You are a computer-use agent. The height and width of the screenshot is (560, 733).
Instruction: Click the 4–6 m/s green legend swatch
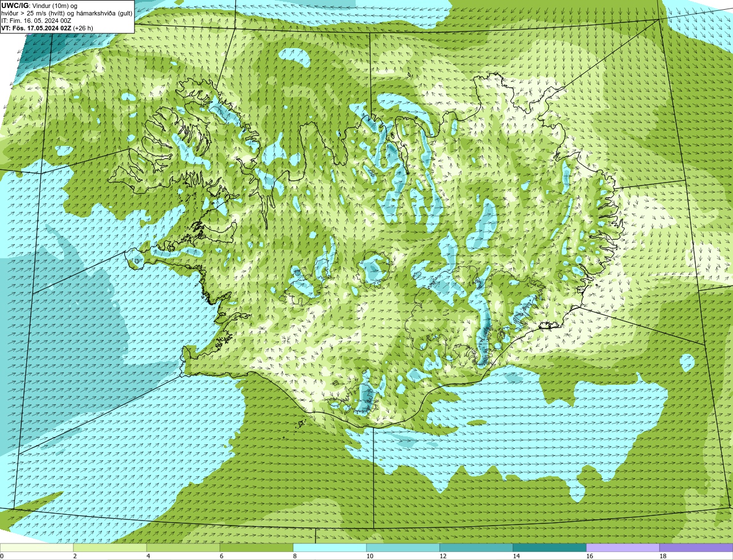click(183, 548)
